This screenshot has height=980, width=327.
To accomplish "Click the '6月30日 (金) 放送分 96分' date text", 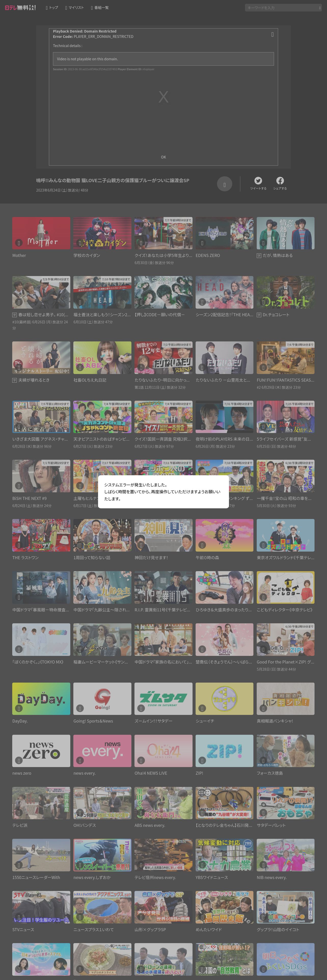I will (x=154, y=263).
